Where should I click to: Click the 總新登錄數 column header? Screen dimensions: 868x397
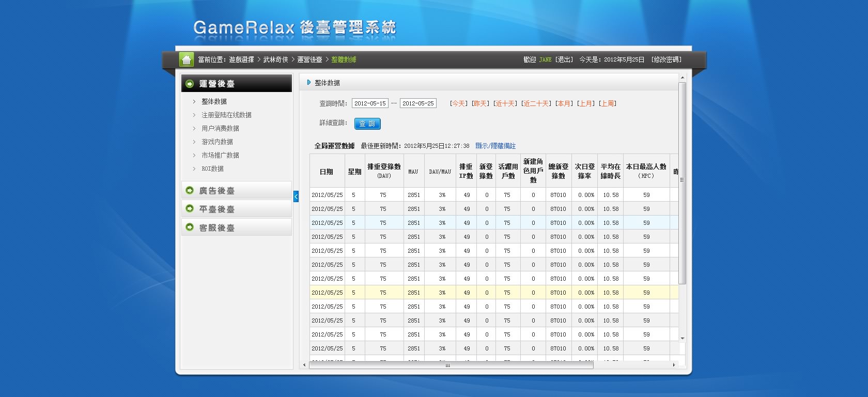tap(559, 171)
